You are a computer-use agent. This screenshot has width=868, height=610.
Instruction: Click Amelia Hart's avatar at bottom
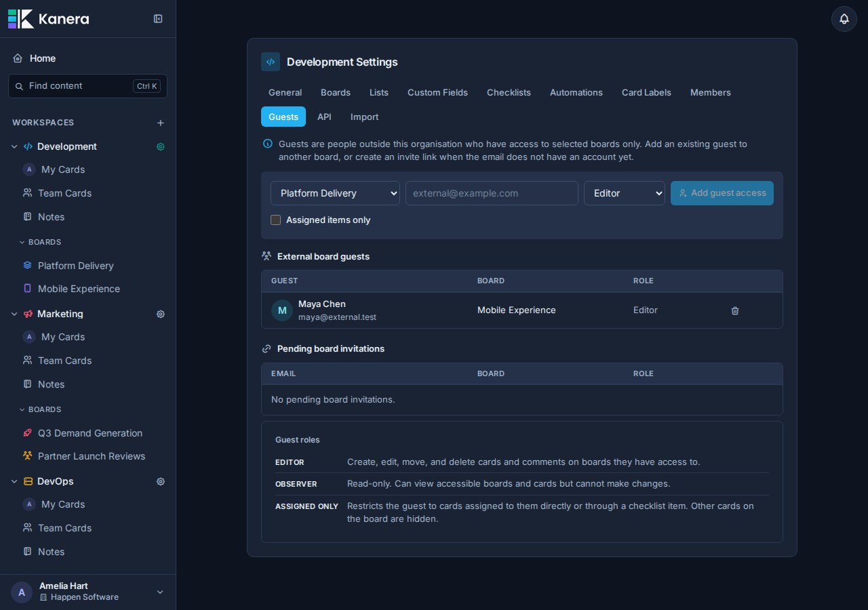point(22,592)
